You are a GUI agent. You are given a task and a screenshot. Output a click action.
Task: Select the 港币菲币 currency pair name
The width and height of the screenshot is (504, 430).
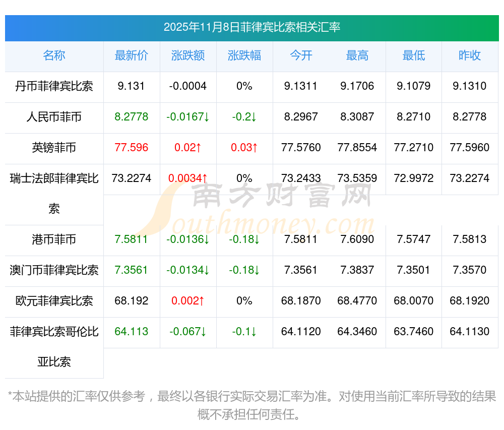click(x=54, y=239)
